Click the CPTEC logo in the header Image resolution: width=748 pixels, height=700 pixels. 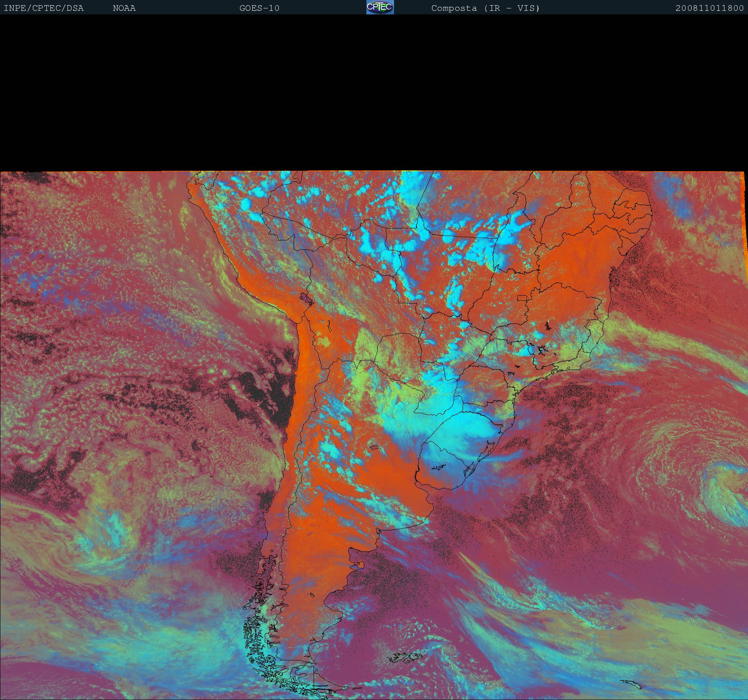(x=380, y=7)
